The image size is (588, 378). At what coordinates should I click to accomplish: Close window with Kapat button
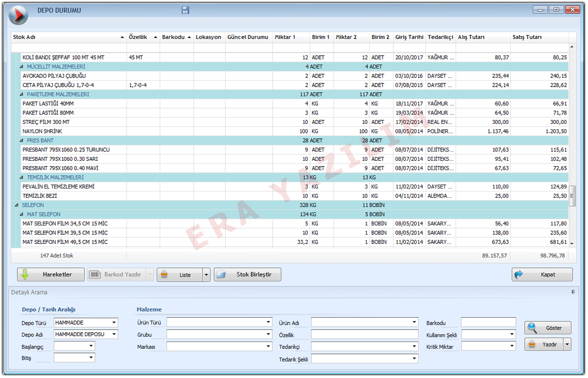(x=542, y=275)
